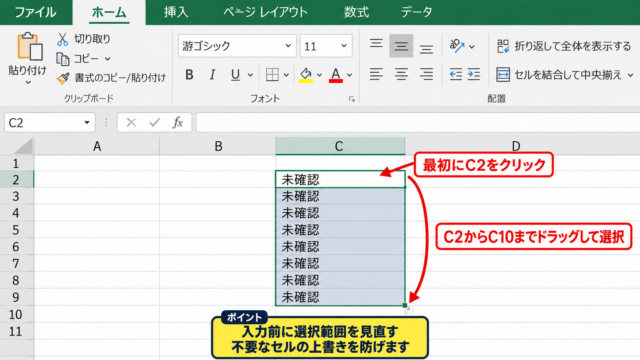The width and height of the screenshot is (640, 360).
Task: Select row 10 header
Action: coord(16,314)
